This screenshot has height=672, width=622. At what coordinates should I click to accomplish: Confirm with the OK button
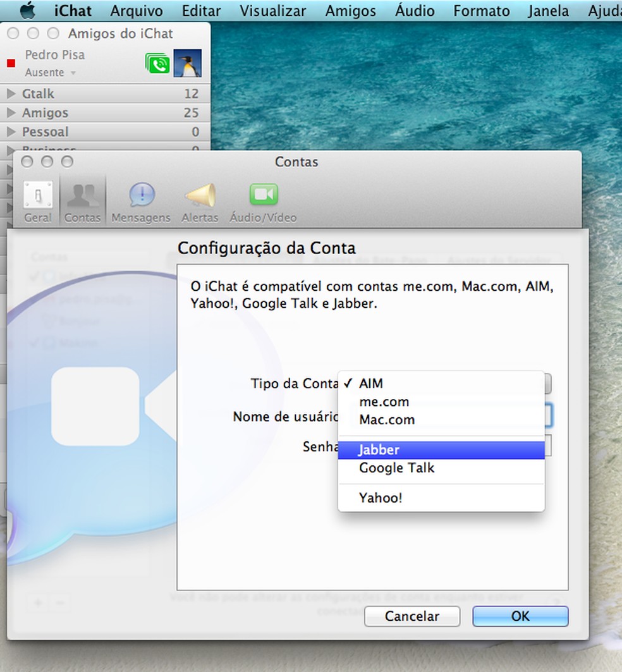tap(520, 616)
